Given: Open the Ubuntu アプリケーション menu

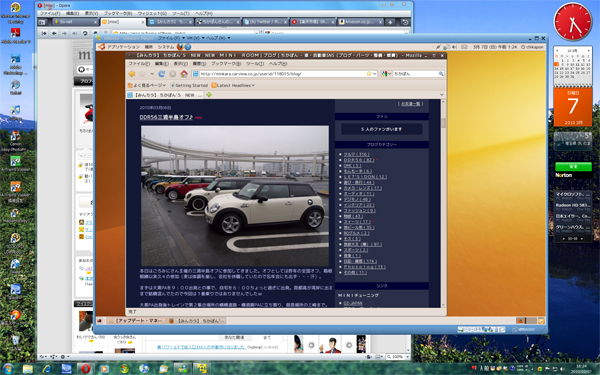Looking at the screenshot, I should 123,47.
